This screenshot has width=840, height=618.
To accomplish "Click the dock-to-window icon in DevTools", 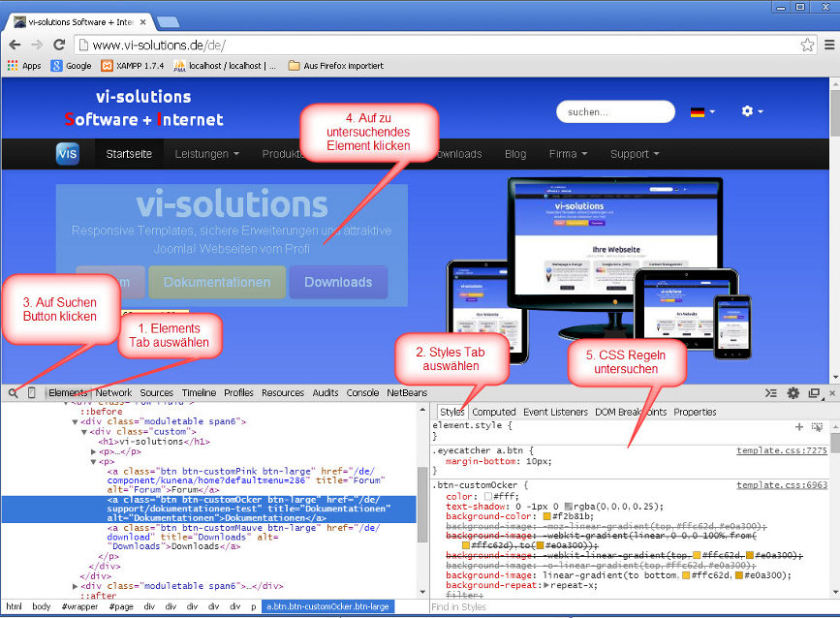I will click(814, 393).
